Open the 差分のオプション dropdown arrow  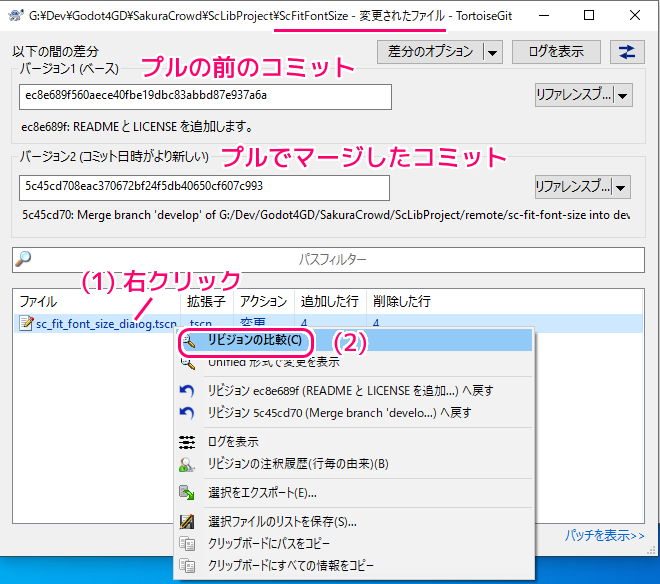pos(492,52)
